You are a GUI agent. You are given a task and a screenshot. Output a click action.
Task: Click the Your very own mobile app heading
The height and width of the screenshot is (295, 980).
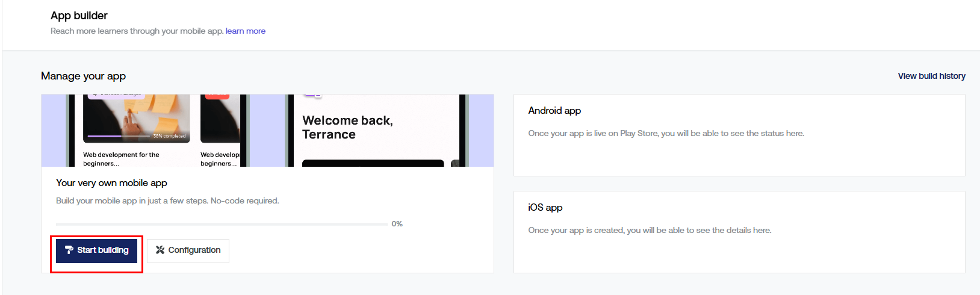[x=111, y=183]
